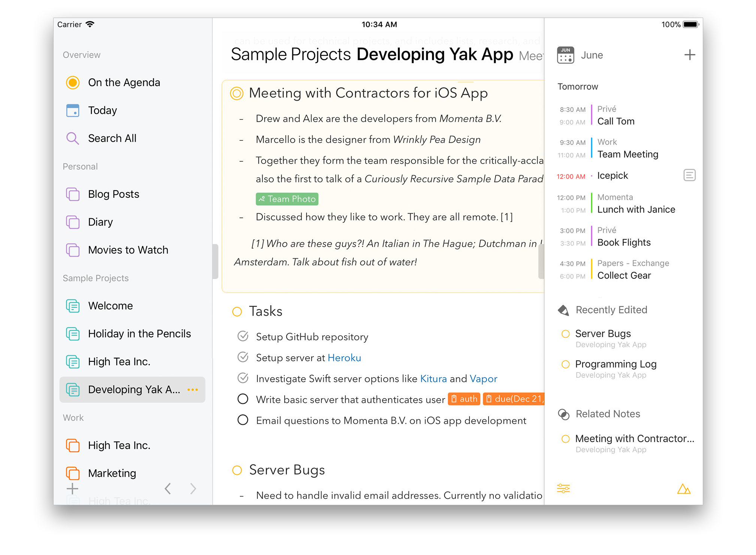Viewport: 756px width, 555px height.
Task: Click the Team Photo attachment button
Action: click(287, 199)
